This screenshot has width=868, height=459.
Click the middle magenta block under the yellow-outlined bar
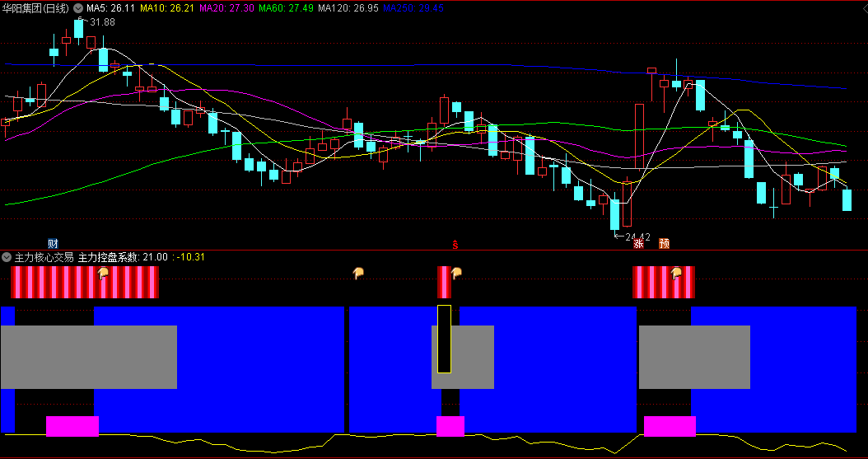[450, 426]
